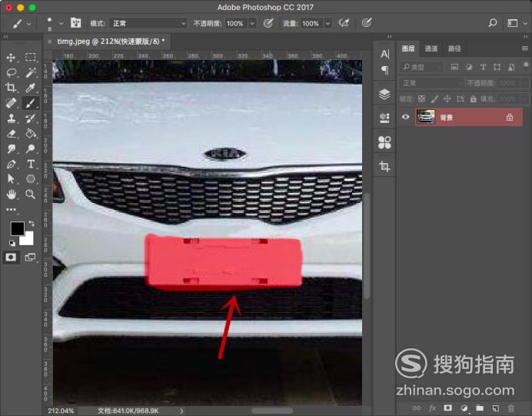This screenshot has width=532, height=416.
Task: Toggle pressure for brush size
Action: 367,23
